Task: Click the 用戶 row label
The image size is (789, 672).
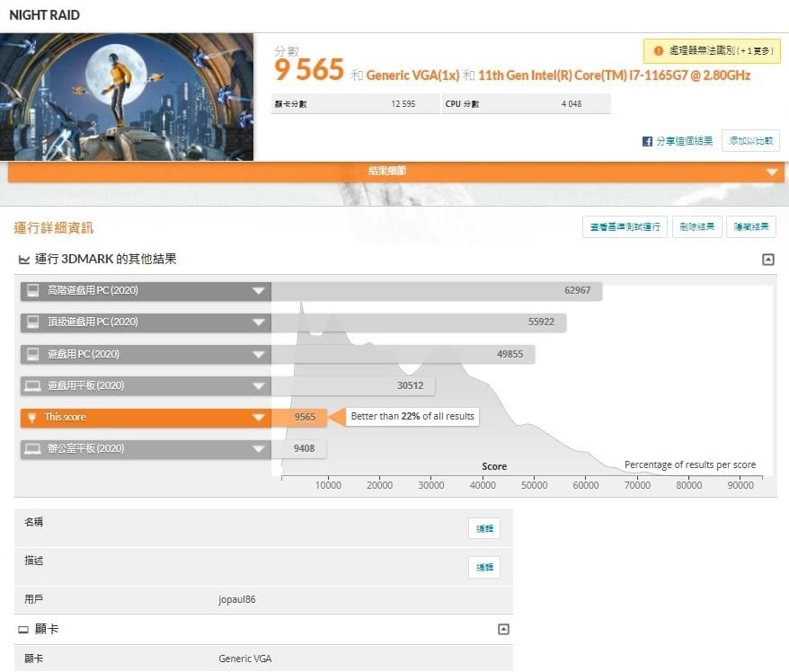Action: click(x=34, y=599)
